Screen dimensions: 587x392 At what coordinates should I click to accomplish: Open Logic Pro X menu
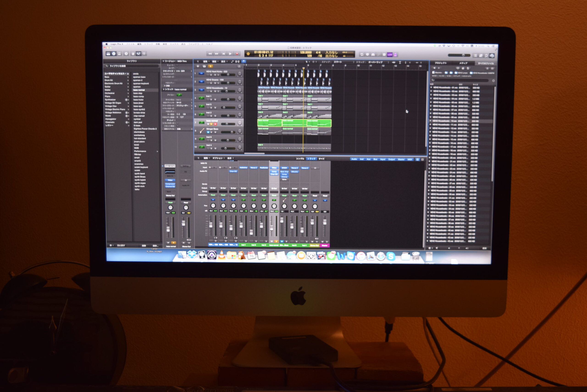click(x=117, y=44)
